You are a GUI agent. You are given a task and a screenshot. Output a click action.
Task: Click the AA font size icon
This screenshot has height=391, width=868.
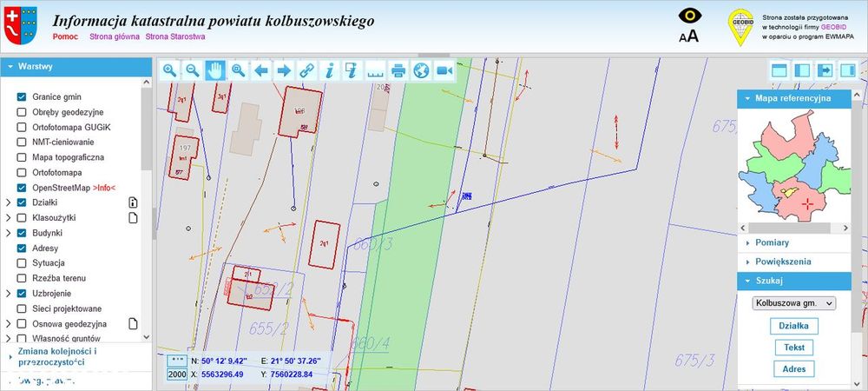(x=689, y=36)
